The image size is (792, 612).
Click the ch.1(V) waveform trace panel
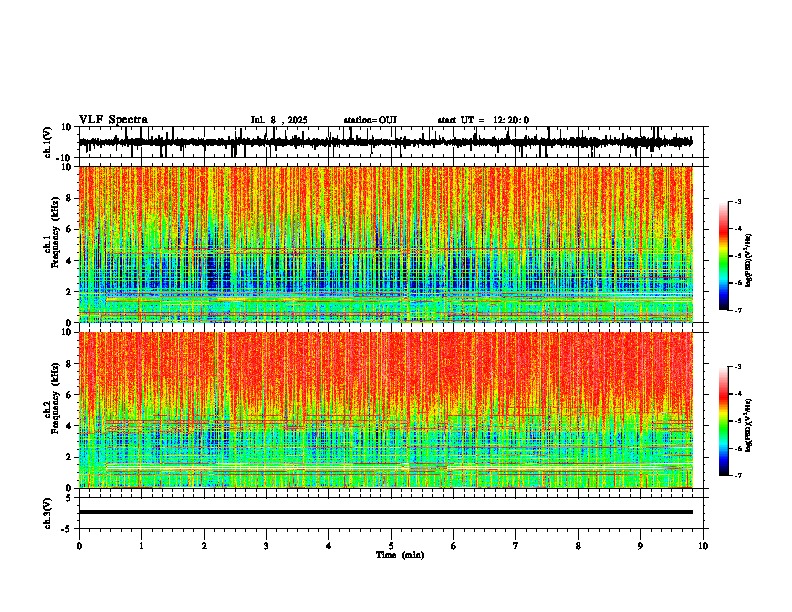pyautogui.click(x=391, y=142)
